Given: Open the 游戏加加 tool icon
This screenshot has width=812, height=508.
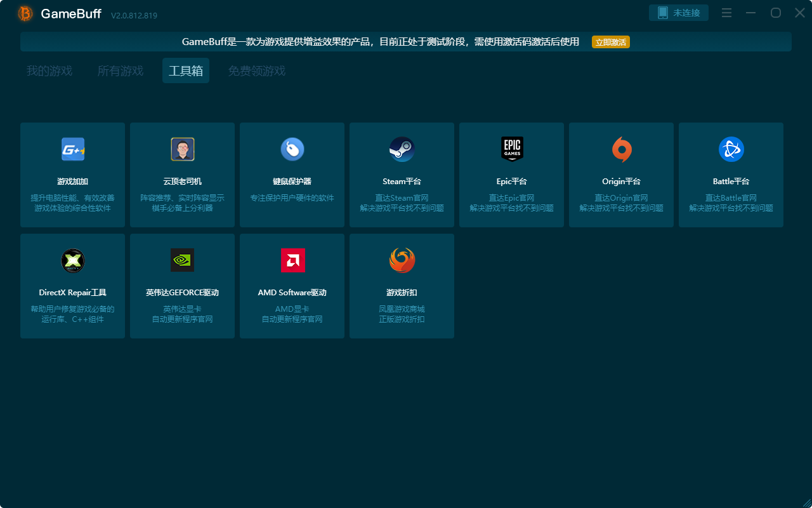Looking at the screenshot, I should (x=72, y=149).
